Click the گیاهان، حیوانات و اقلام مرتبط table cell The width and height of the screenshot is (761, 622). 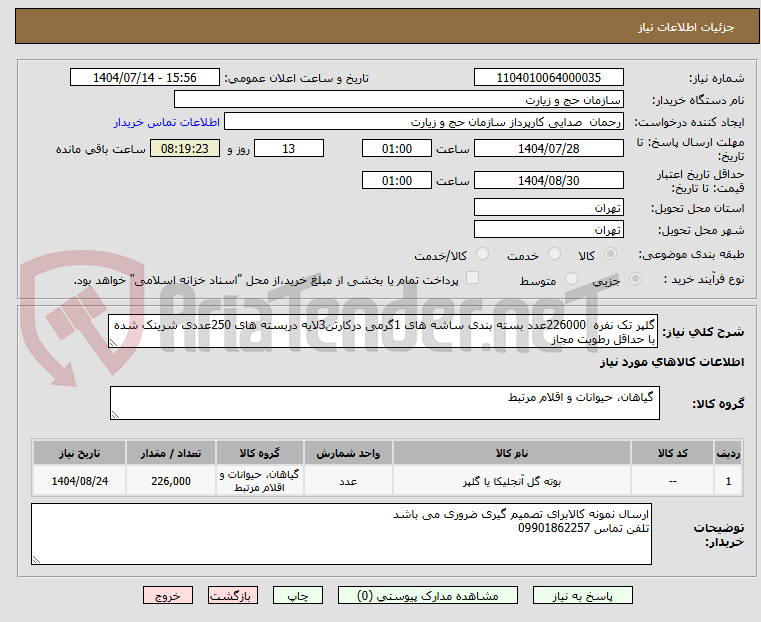tap(260, 481)
